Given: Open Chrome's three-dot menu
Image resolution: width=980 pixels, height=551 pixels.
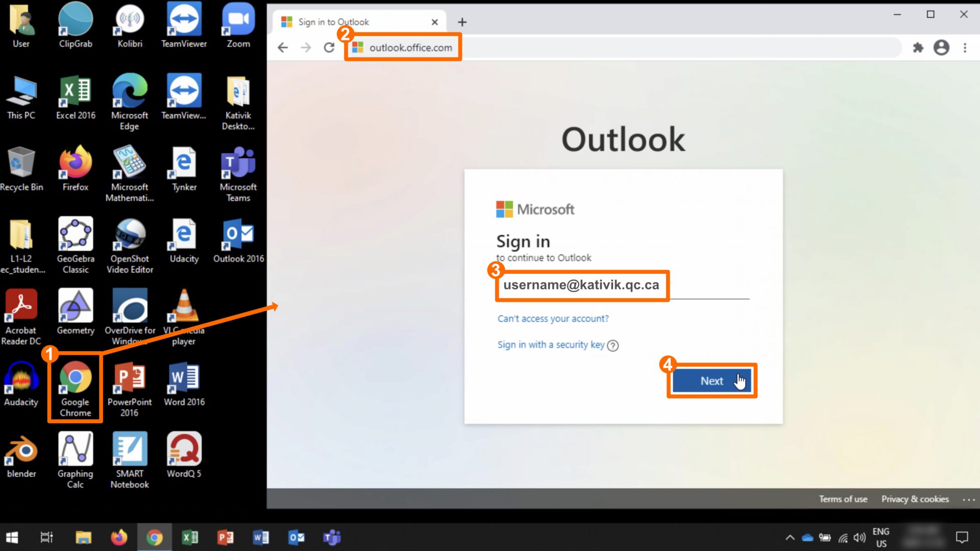Looking at the screenshot, I should pyautogui.click(x=965, y=47).
